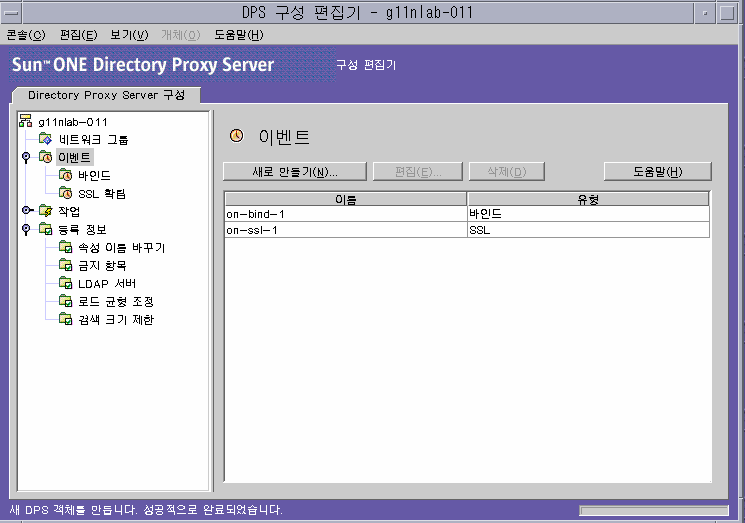745x523 pixels.
Task: Click the 이름 column header
Action: click(345, 199)
